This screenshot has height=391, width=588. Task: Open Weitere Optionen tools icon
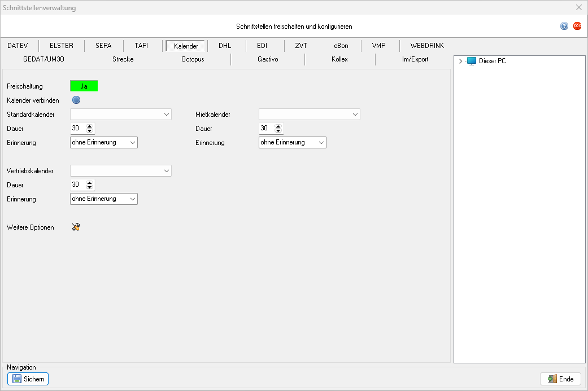pyautogui.click(x=76, y=227)
